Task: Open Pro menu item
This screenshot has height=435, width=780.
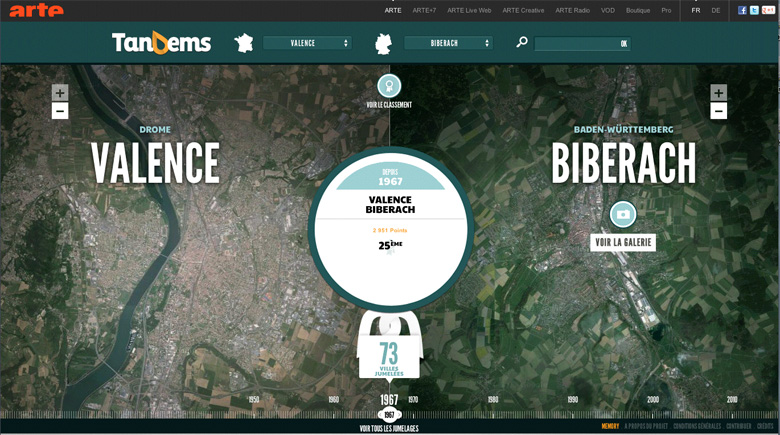Action: point(667,10)
